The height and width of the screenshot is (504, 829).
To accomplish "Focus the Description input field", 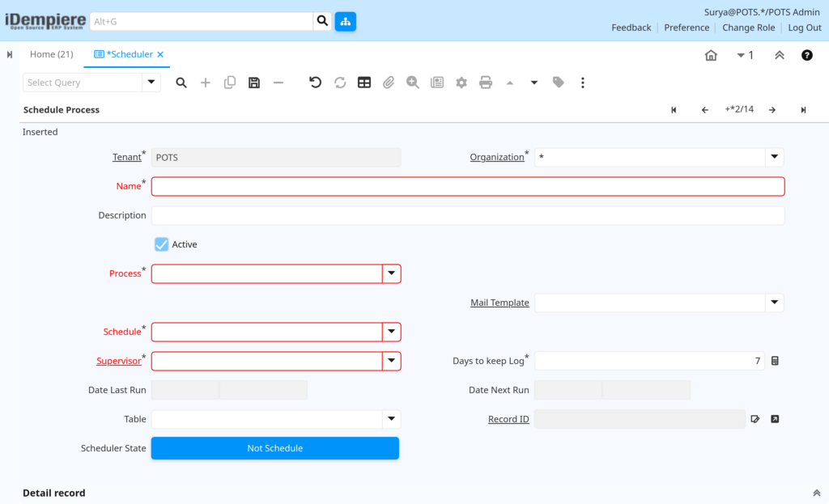I will [x=468, y=215].
